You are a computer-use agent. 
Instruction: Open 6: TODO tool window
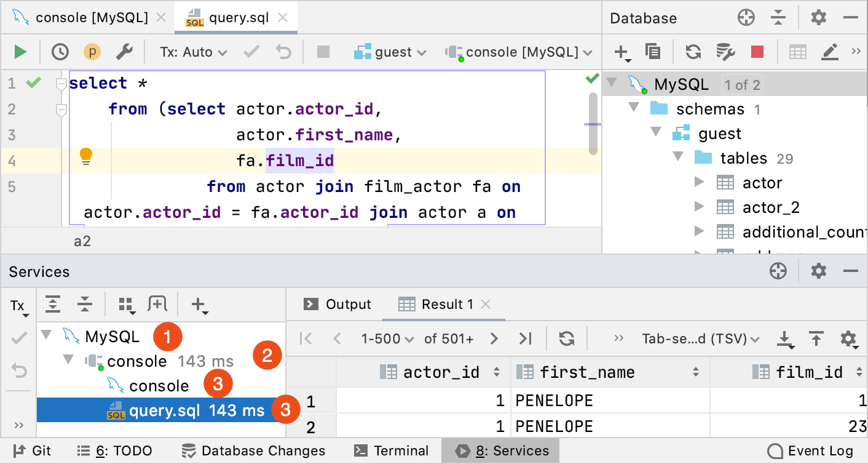click(x=114, y=450)
